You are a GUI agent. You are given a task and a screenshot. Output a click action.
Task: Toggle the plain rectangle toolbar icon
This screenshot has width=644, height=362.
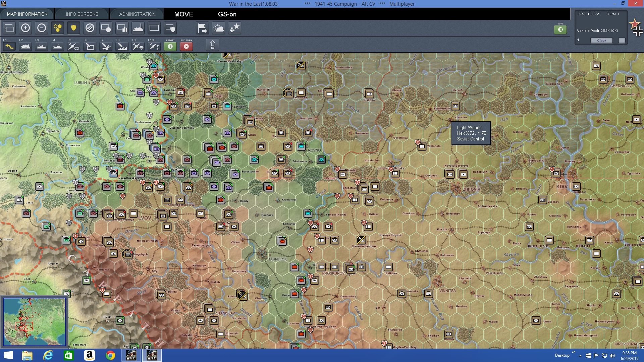point(154,28)
